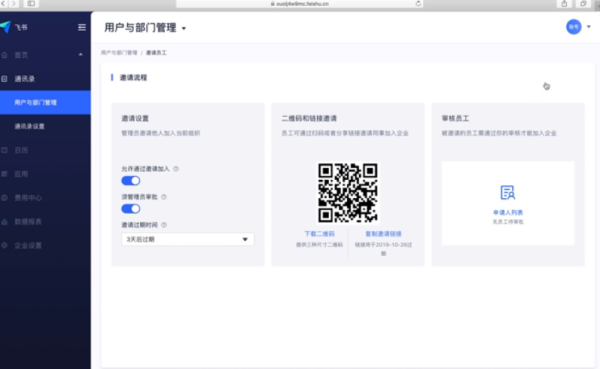The height and width of the screenshot is (369, 600).
Task: Click the home icon beside 首页
Action: pyautogui.click(x=5, y=55)
